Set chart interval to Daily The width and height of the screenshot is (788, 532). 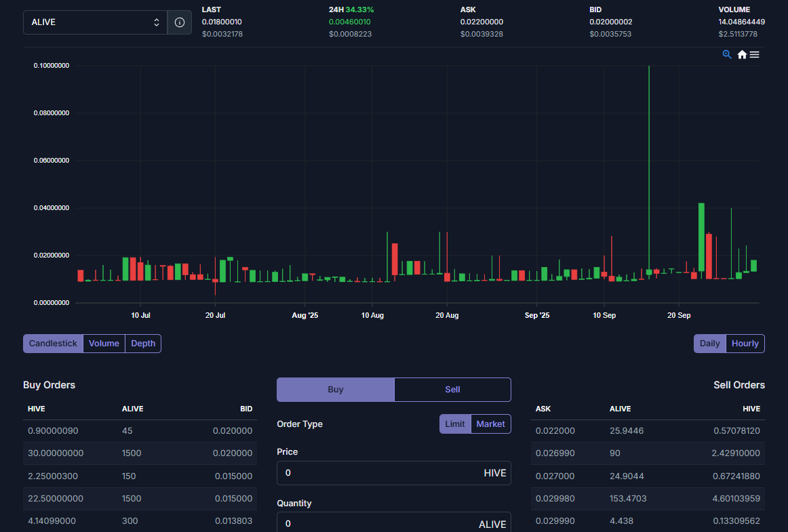(x=709, y=344)
